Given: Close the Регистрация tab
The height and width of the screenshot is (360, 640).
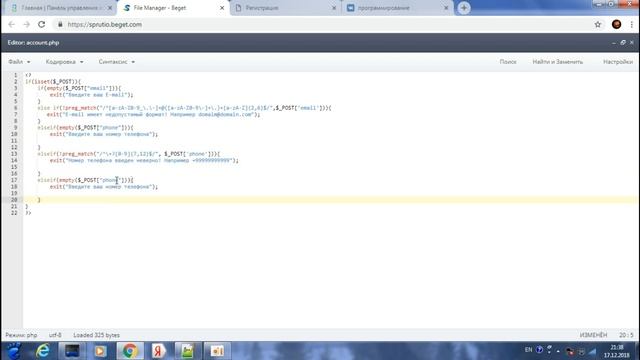Looking at the screenshot, I should pyautogui.click(x=334, y=8).
